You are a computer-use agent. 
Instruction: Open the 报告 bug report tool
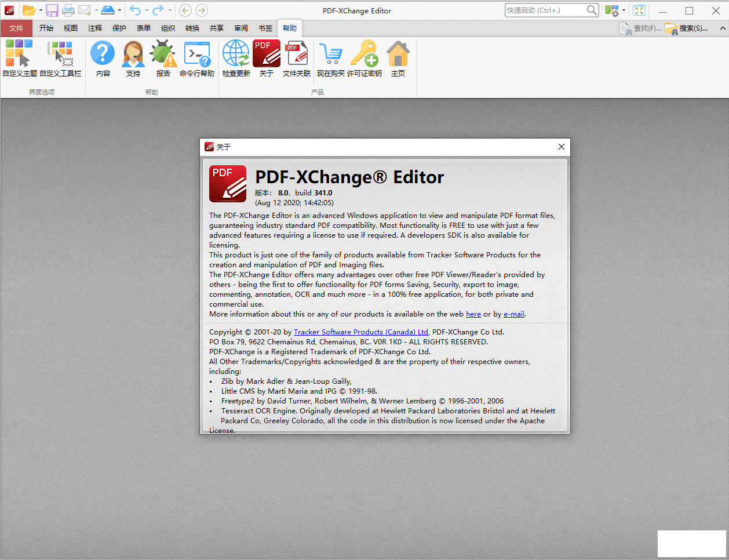pyautogui.click(x=163, y=58)
